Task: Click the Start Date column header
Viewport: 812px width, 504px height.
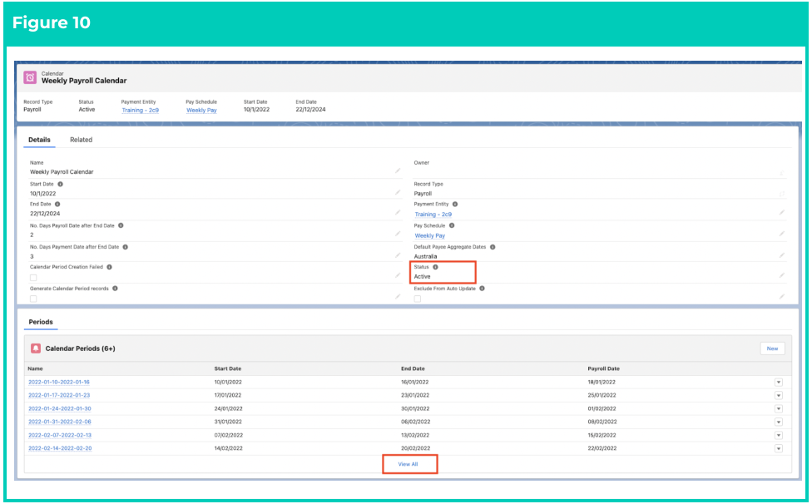Action: click(228, 368)
